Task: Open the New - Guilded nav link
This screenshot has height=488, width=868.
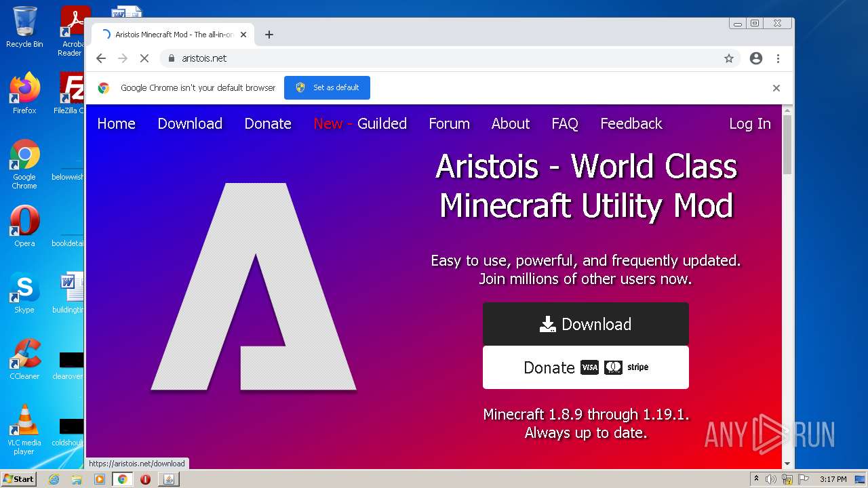Action: (x=360, y=123)
